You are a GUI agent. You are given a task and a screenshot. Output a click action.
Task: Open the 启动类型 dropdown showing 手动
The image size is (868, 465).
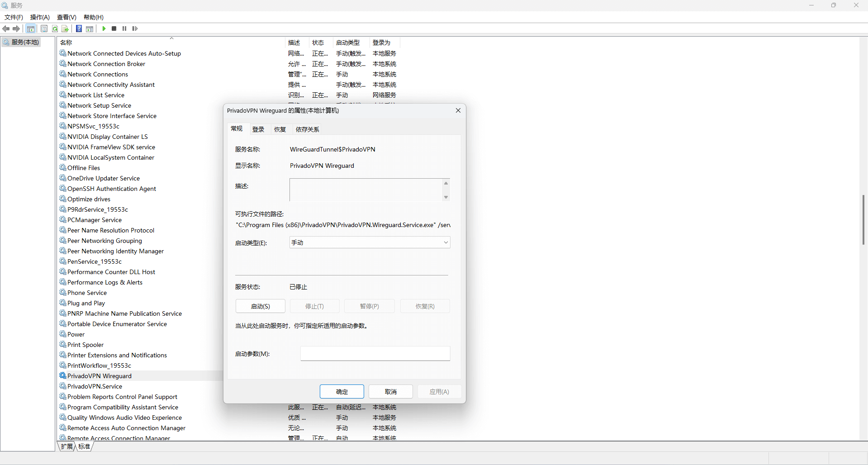coord(370,242)
